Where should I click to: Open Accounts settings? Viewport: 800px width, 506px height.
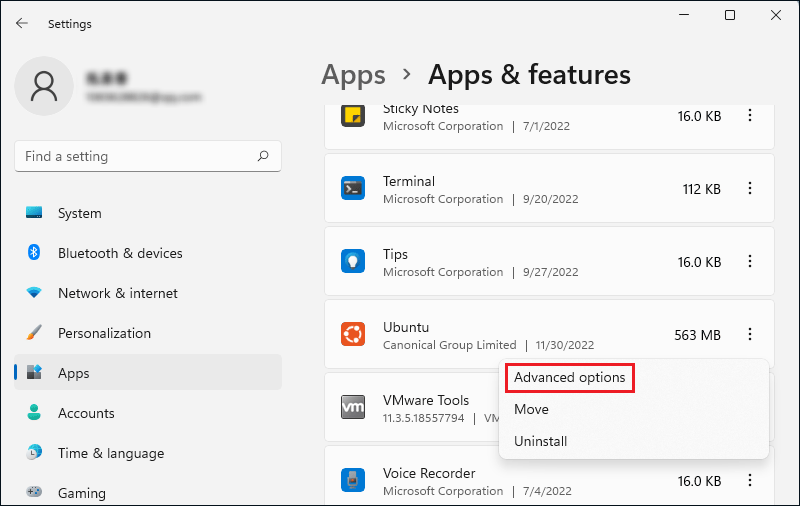pyautogui.click(x=148, y=413)
